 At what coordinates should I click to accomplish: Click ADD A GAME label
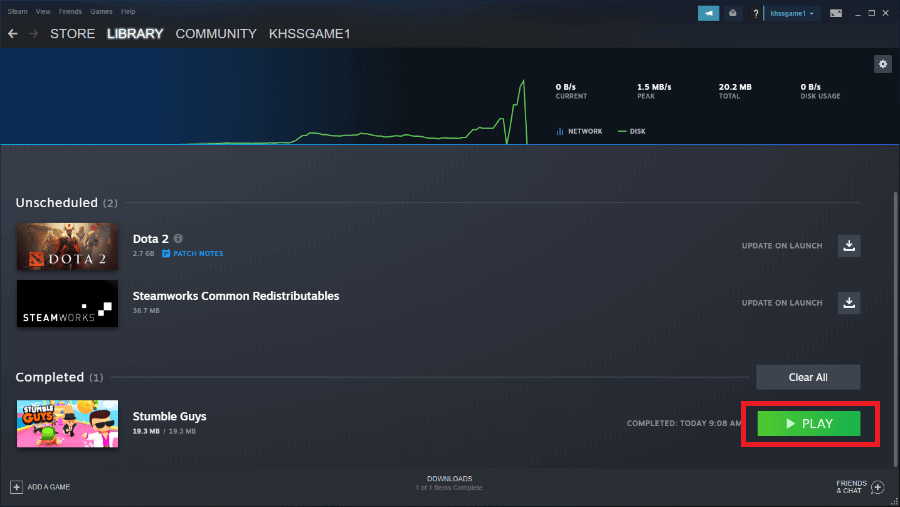click(x=49, y=487)
